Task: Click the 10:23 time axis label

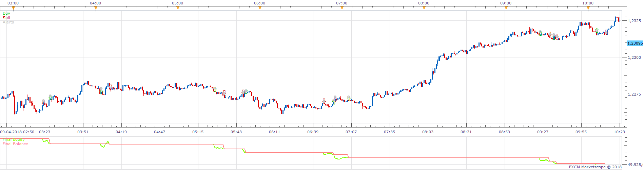Action: (x=619, y=132)
